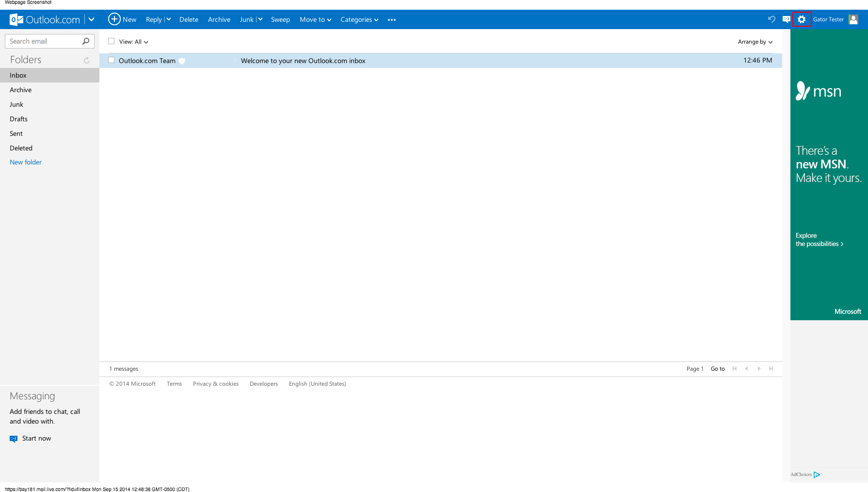868x492 pixels.
Task: Open the Privacy & cookies link
Action: pyautogui.click(x=215, y=383)
